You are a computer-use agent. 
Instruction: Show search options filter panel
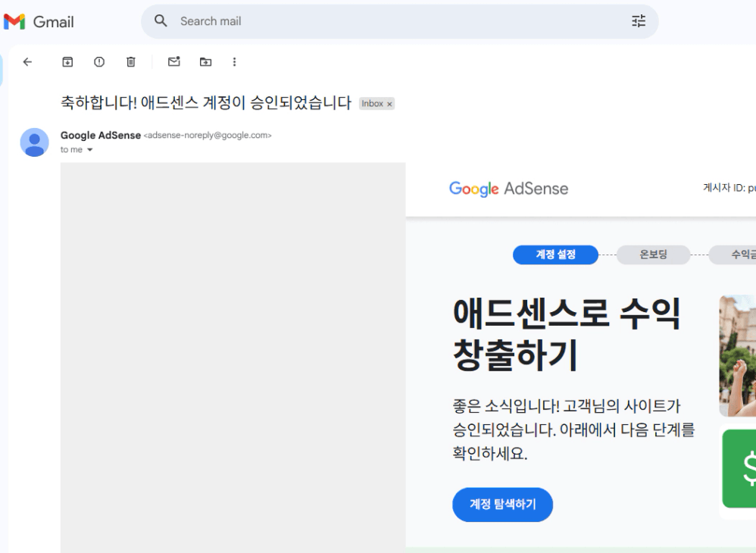point(639,21)
